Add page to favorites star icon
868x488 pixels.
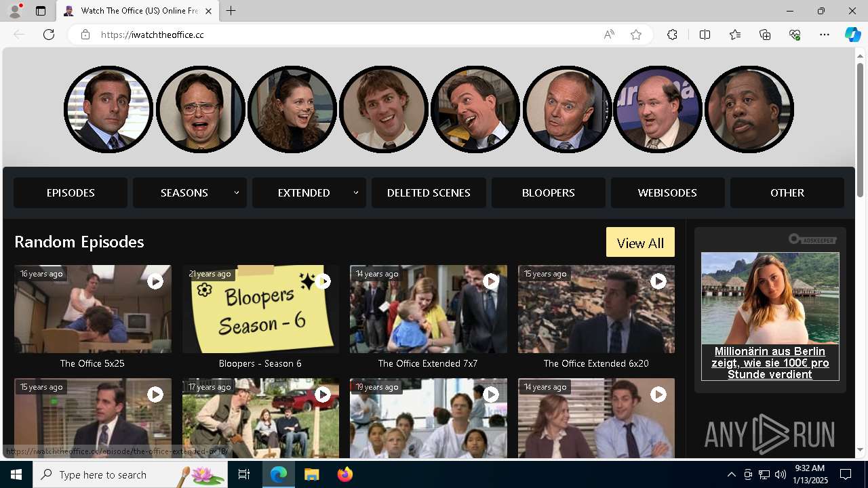pos(636,35)
